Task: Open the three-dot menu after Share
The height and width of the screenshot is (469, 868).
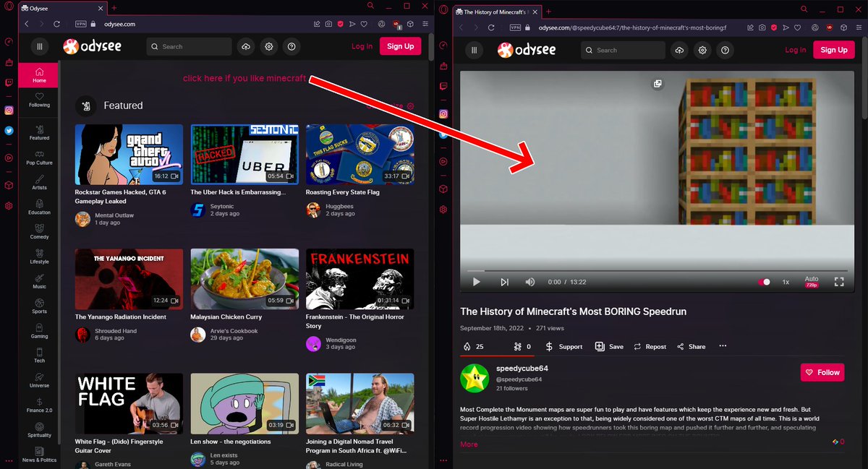Action: [723, 346]
